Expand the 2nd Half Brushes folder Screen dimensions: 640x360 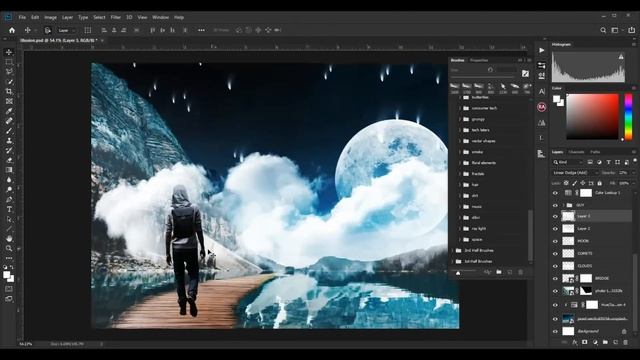point(453,250)
